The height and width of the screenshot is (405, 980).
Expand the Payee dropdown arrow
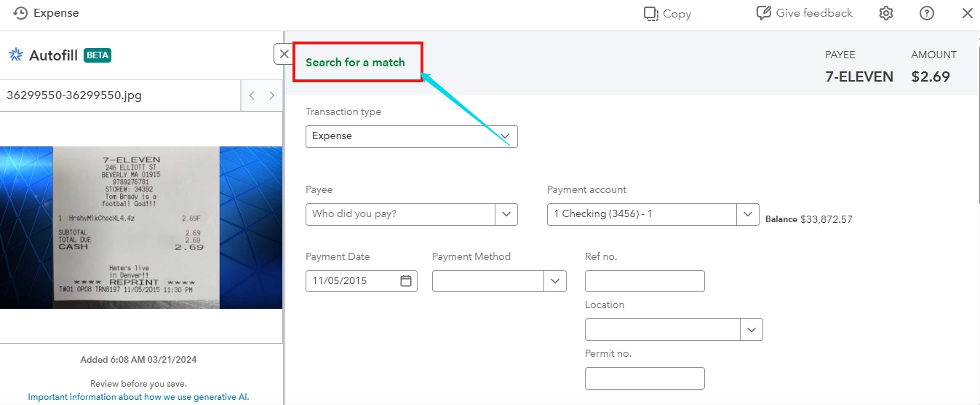[506, 214]
